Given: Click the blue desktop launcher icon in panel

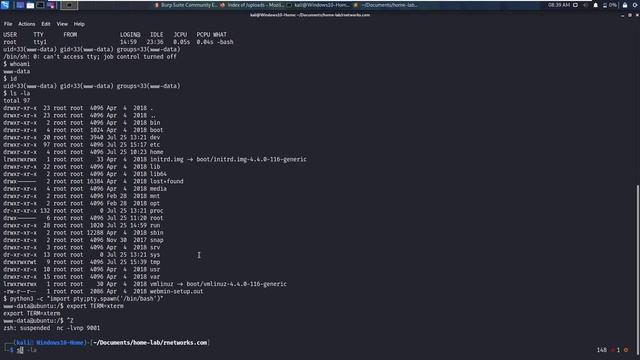Looking at the screenshot, I should 20,5.
